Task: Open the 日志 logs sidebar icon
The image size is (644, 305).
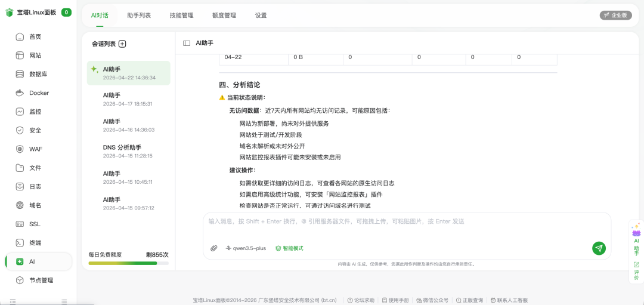Action: click(19, 187)
